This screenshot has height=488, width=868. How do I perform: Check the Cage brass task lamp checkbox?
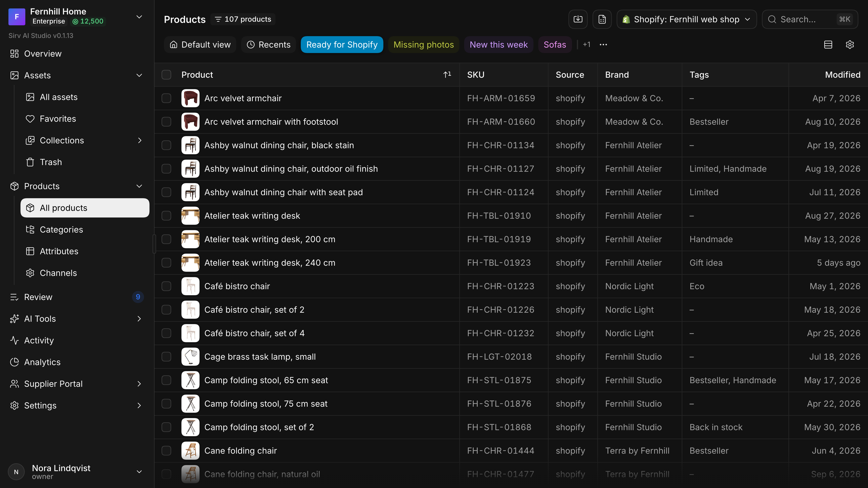(166, 357)
